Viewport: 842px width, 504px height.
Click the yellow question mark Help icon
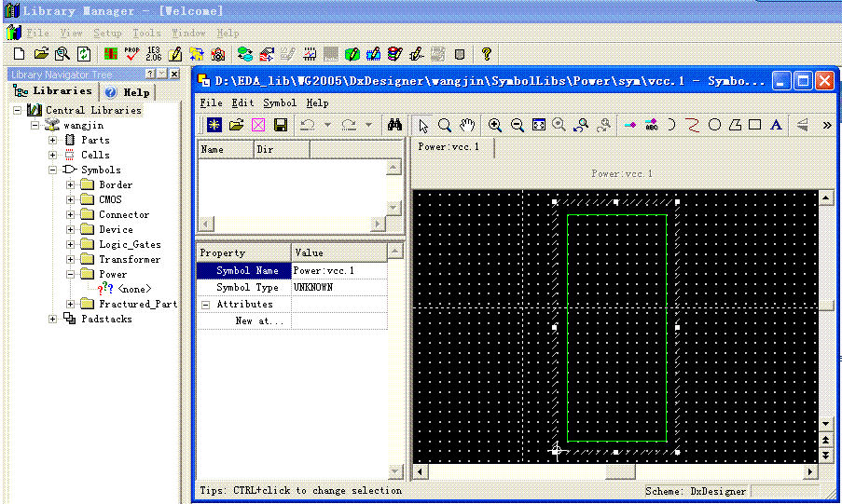pos(486,55)
